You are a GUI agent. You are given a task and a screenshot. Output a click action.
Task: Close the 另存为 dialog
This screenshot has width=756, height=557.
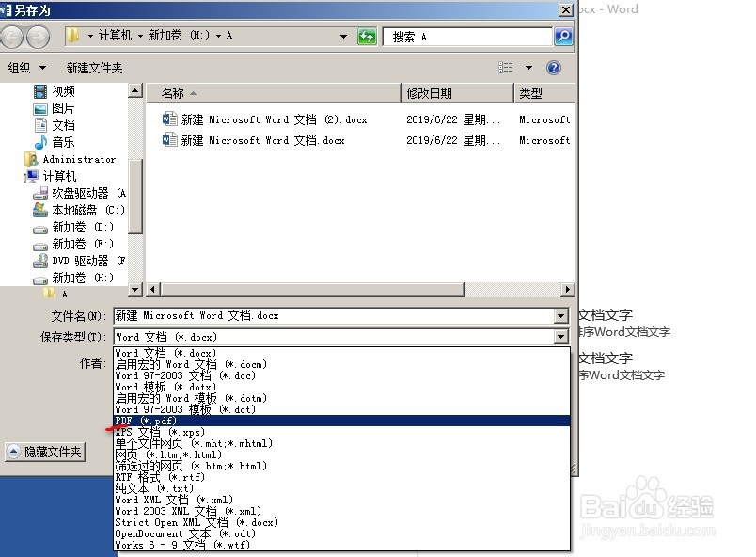(565, 9)
